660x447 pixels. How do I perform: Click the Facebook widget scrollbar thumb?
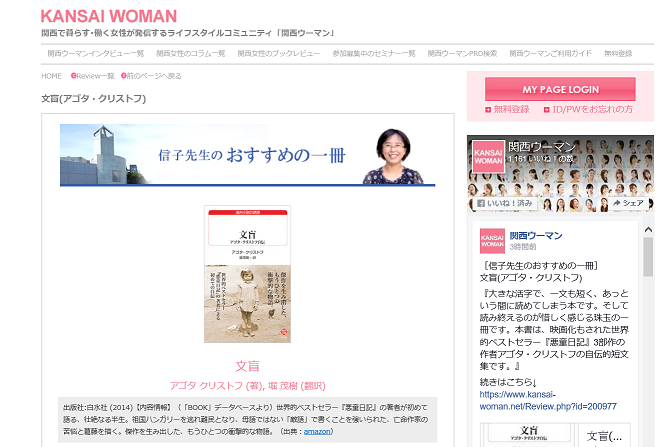pyautogui.click(x=648, y=257)
